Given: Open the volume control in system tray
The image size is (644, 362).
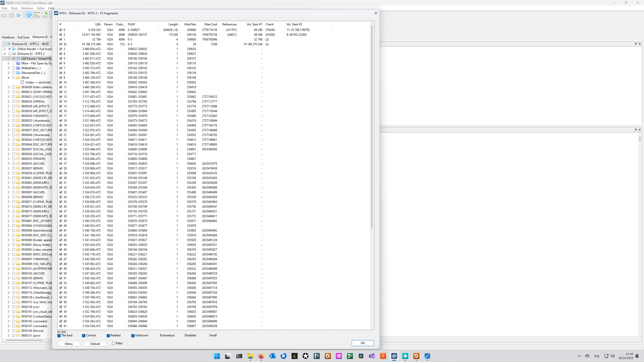Looking at the screenshot, I should coord(613,356).
